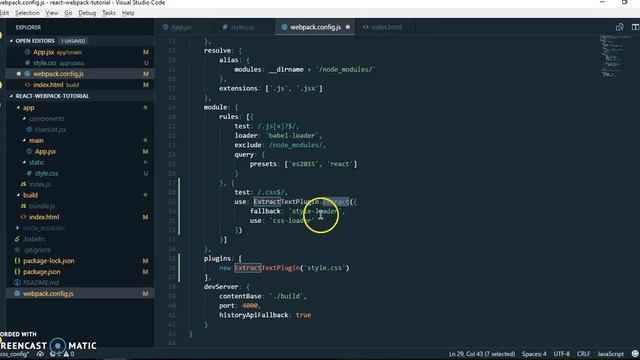Image resolution: width=640 pixels, height=360 pixels.
Task: Open the Debug menu
Action: pyautogui.click(x=87, y=13)
